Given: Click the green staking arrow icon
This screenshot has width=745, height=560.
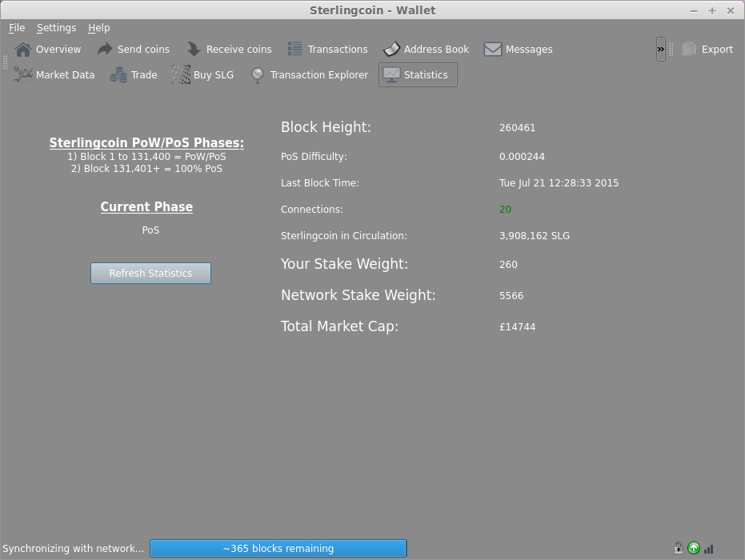Looking at the screenshot, I should click(694, 548).
